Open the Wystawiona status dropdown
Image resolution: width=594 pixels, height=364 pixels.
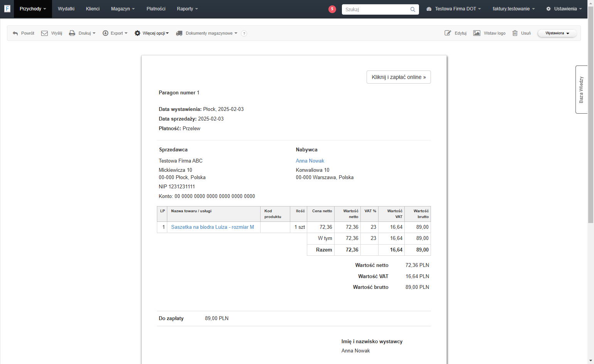[x=557, y=33]
